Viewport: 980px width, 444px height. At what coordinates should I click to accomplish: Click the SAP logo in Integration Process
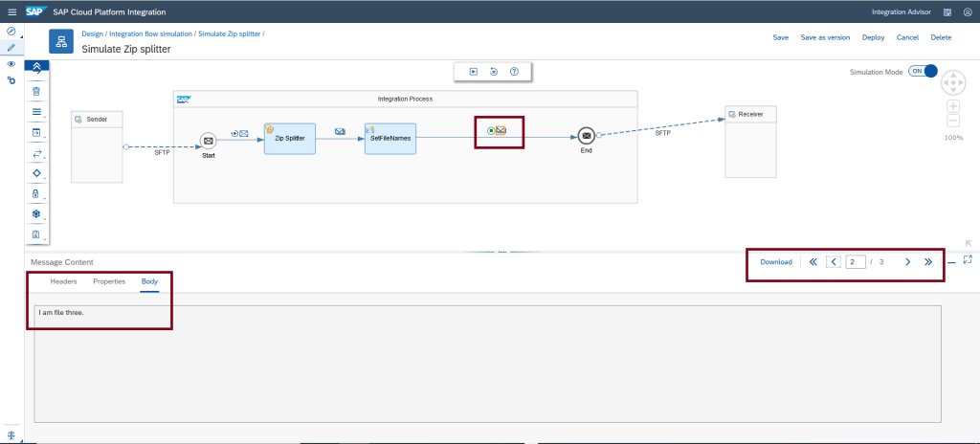pos(183,99)
